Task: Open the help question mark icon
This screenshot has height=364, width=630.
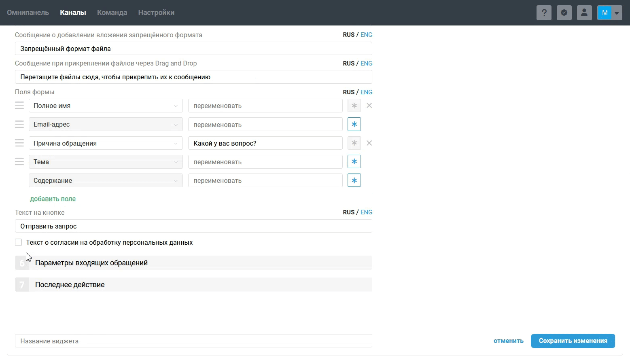Action: (544, 13)
